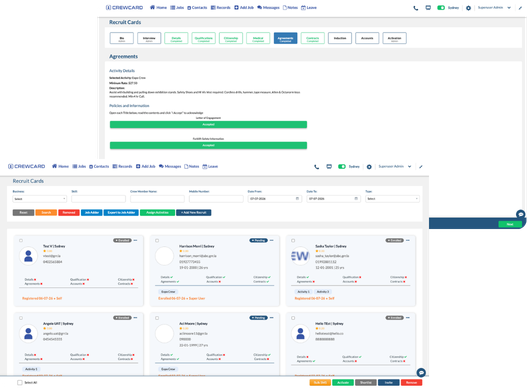Open Jobs in the lower window navigation
This screenshot has width=527, height=388.
pyautogui.click(x=79, y=166)
